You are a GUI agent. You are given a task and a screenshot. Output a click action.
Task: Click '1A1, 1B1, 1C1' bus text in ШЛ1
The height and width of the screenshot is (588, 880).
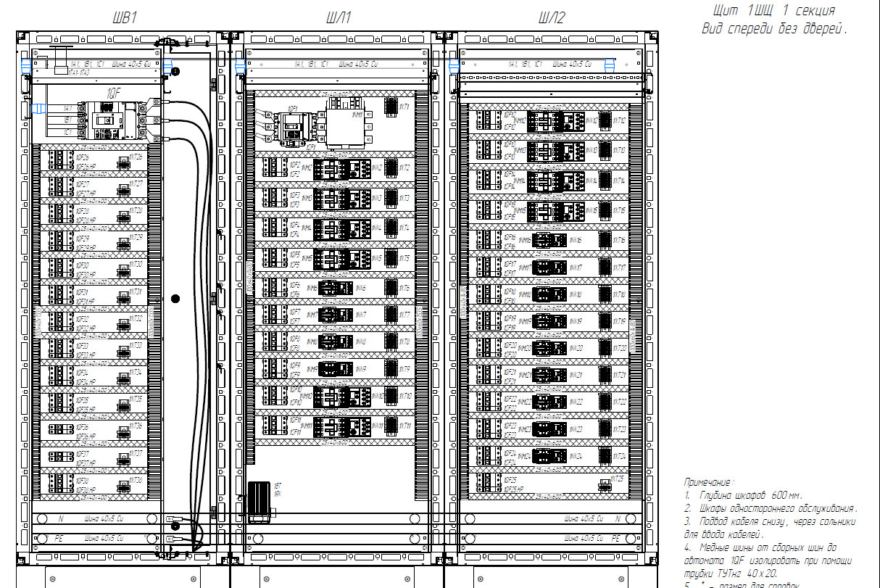point(312,65)
